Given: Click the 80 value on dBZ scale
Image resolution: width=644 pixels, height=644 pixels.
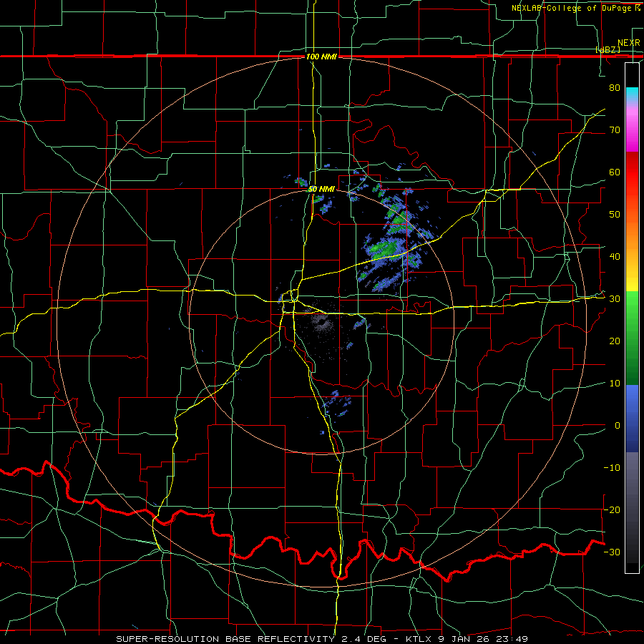Looking at the screenshot, I should [x=615, y=87].
